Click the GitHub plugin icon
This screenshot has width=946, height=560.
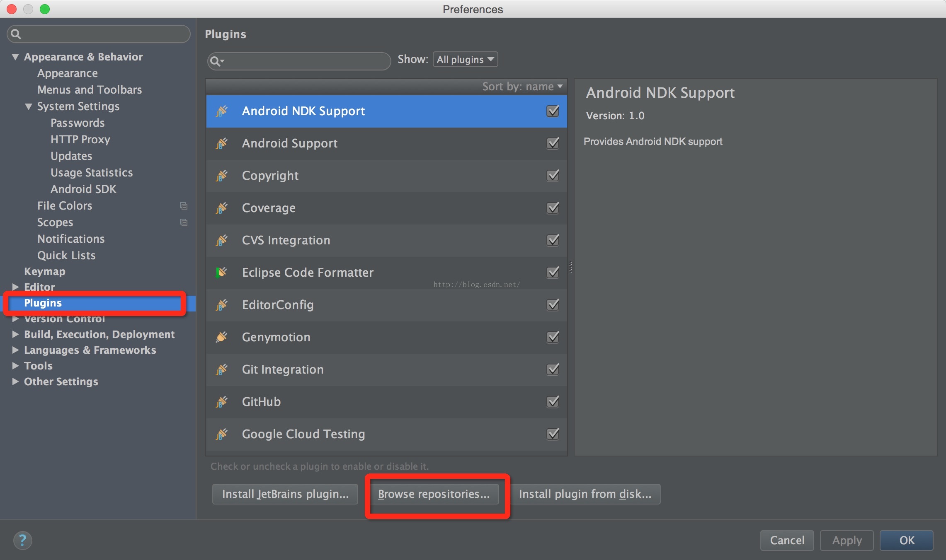pos(221,402)
